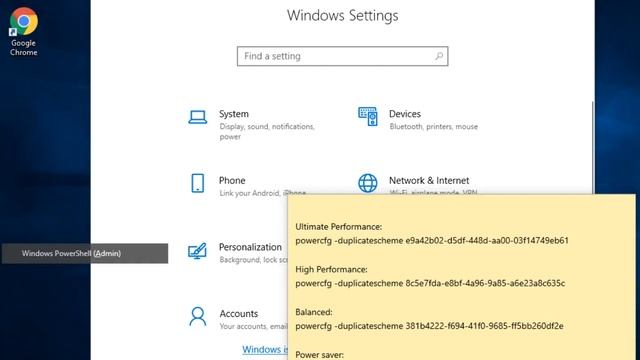Open the Accounts category label

238,313
